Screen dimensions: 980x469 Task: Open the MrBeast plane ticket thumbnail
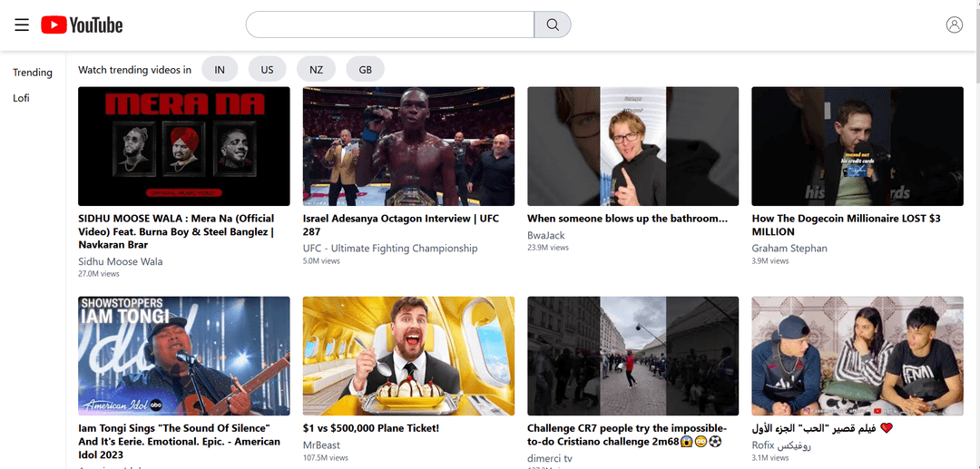point(408,356)
